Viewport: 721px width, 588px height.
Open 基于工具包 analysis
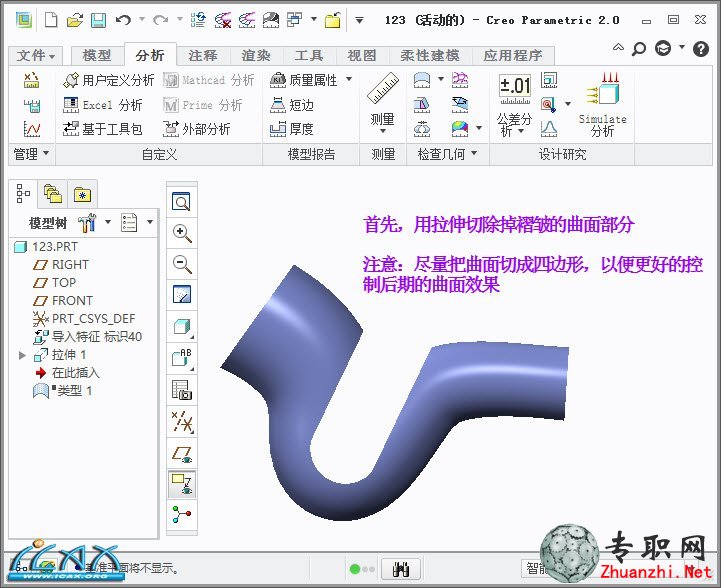coord(103,129)
